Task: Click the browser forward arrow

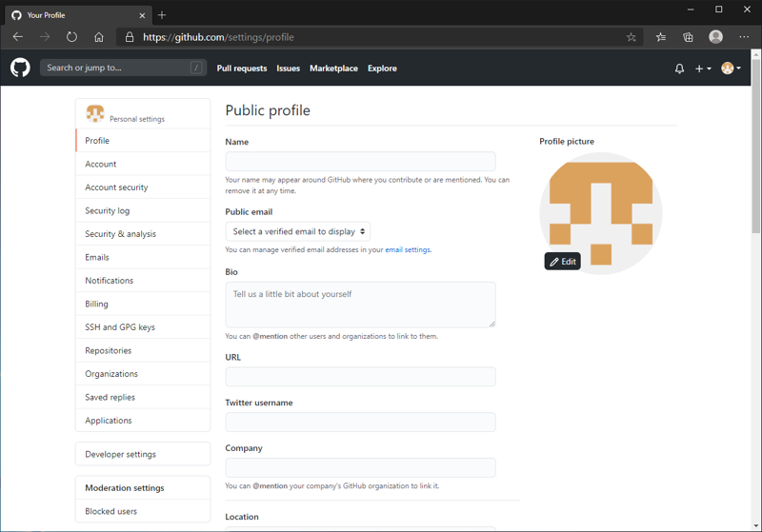Action: [45, 37]
